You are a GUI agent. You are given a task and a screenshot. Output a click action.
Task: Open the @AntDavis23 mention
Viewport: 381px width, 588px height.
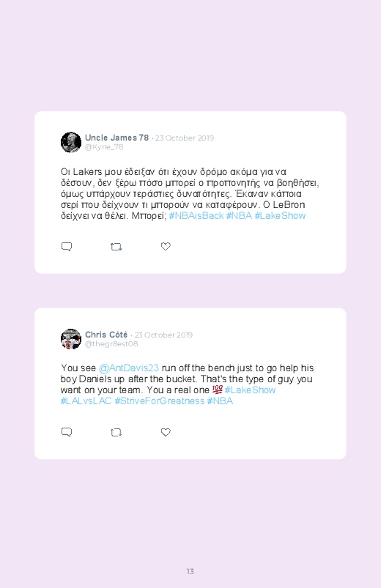click(x=129, y=368)
